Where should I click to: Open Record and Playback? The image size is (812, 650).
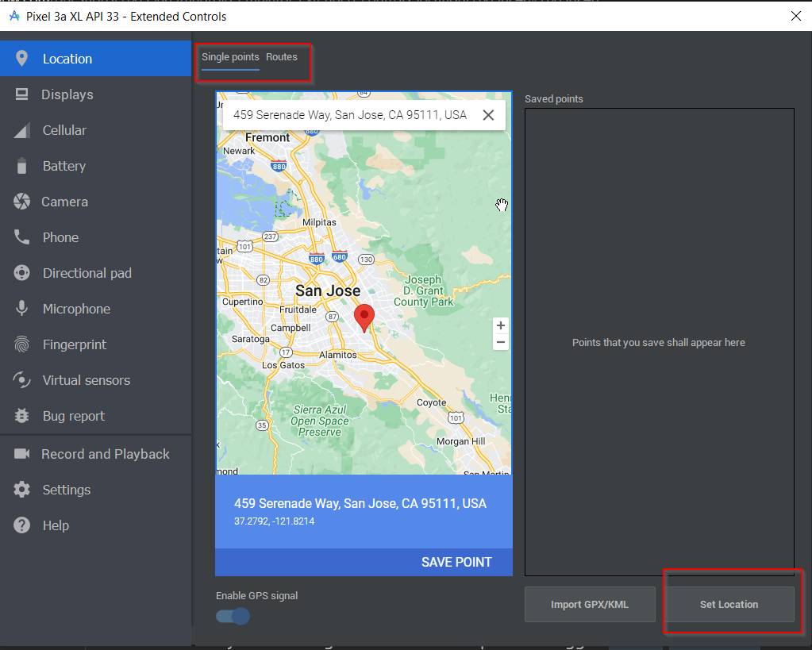click(105, 453)
